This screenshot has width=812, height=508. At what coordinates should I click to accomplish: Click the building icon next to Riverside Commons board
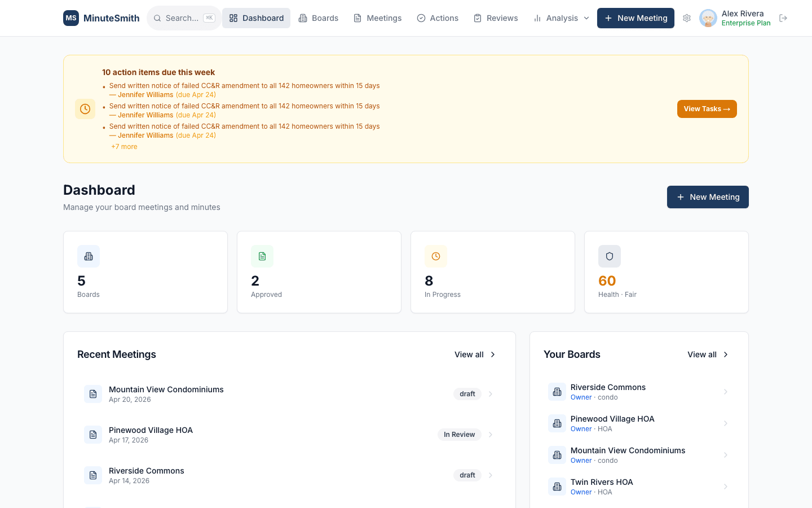[x=557, y=391]
